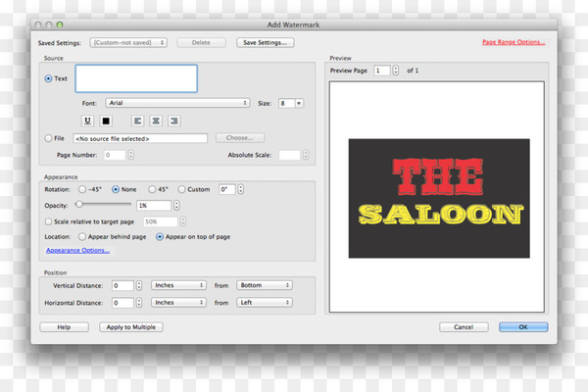Click the Opacity value stepper arrows
Viewport: 588px width, 392px height.
pos(176,205)
